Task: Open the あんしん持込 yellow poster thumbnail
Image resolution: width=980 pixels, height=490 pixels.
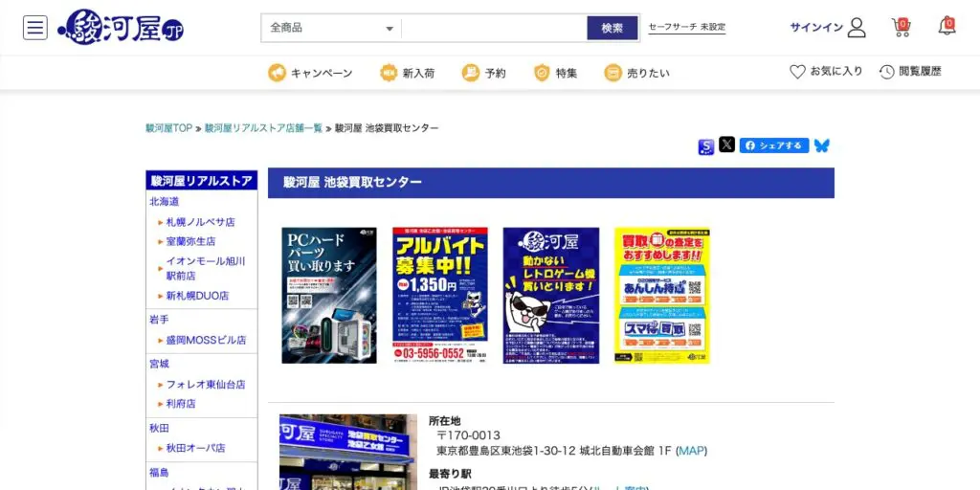Action: (x=662, y=295)
